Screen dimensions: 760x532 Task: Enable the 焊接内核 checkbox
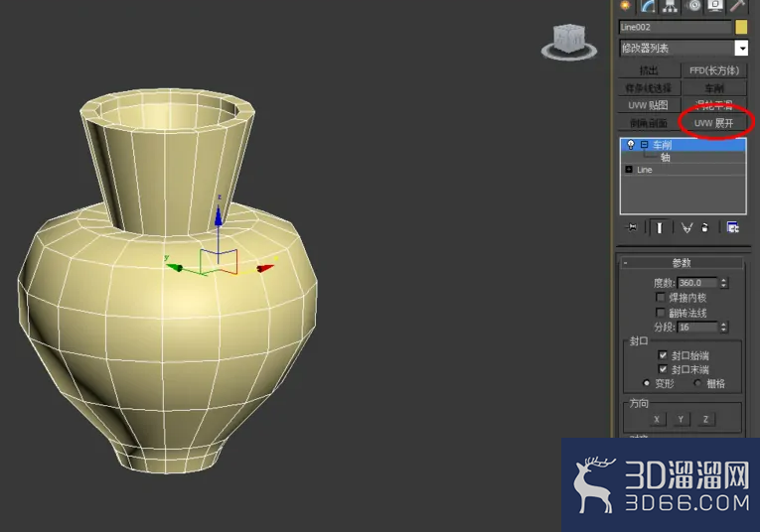tap(660, 297)
